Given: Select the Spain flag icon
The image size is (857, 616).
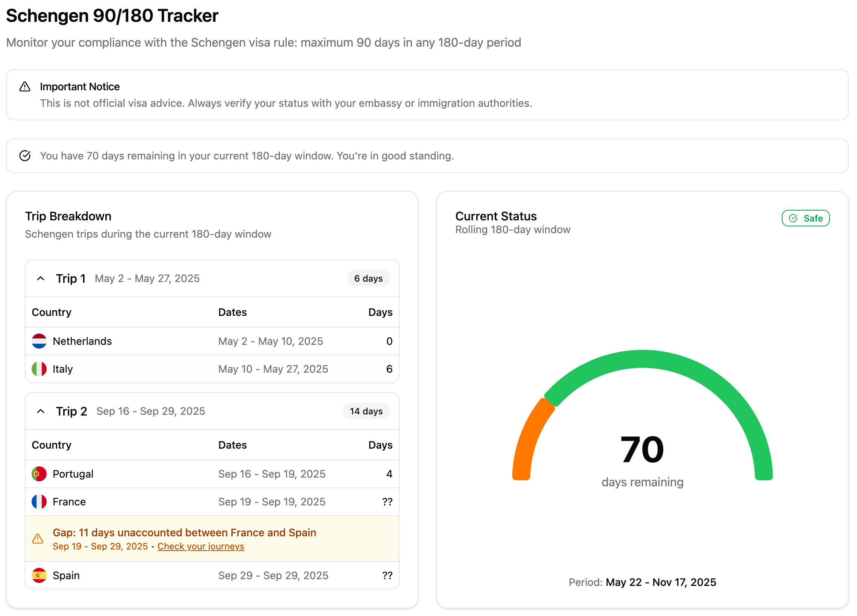Looking at the screenshot, I should pos(39,575).
